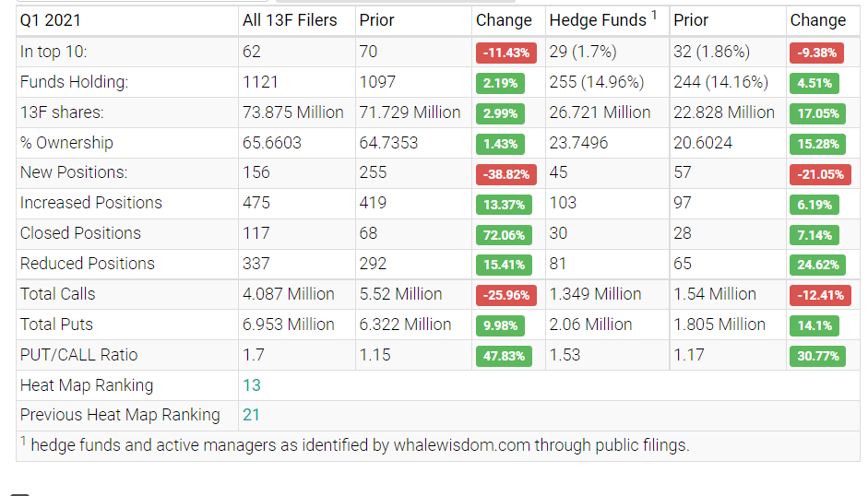Select the hedge fund 17.05% shares badge
868x496 pixels.
(x=816, y=113)
